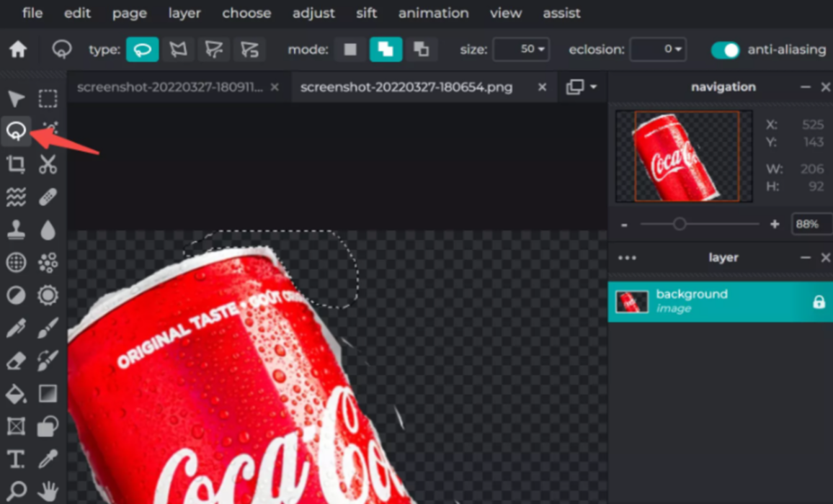Open the adjust menu

(x=313, y=13)
